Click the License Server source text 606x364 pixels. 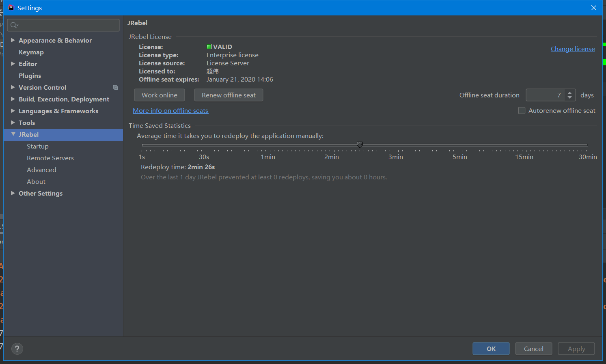tap(228, 63)
